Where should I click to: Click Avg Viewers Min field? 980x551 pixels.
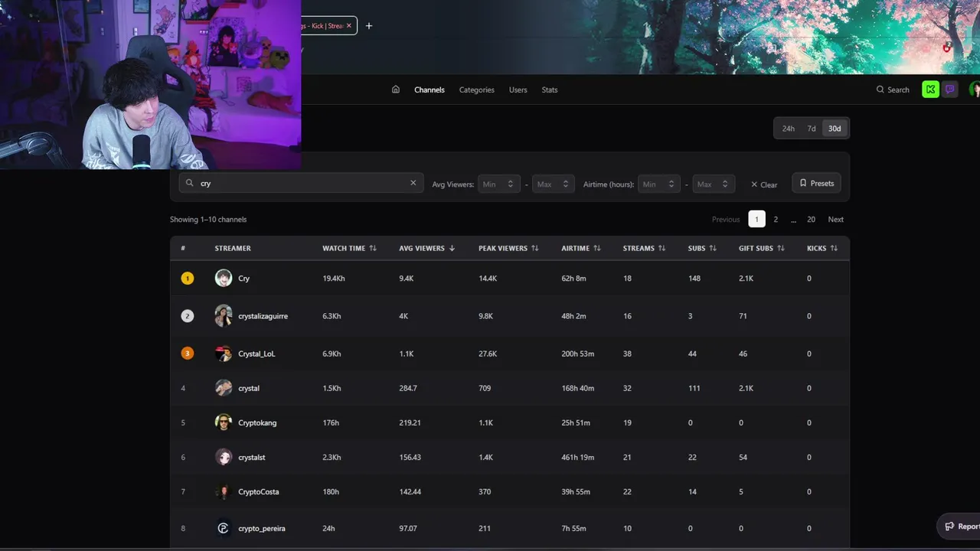(x=498, y=184)
